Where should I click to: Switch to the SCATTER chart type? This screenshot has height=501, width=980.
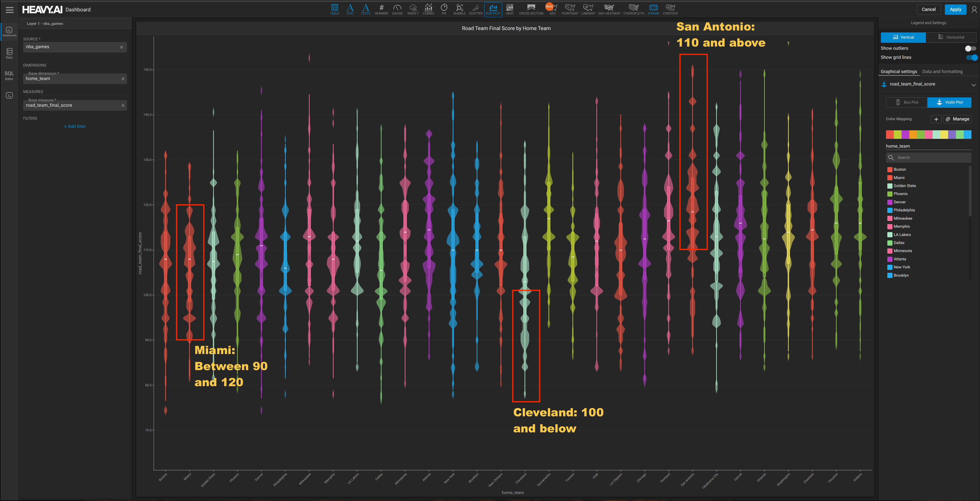pos(476,9)
